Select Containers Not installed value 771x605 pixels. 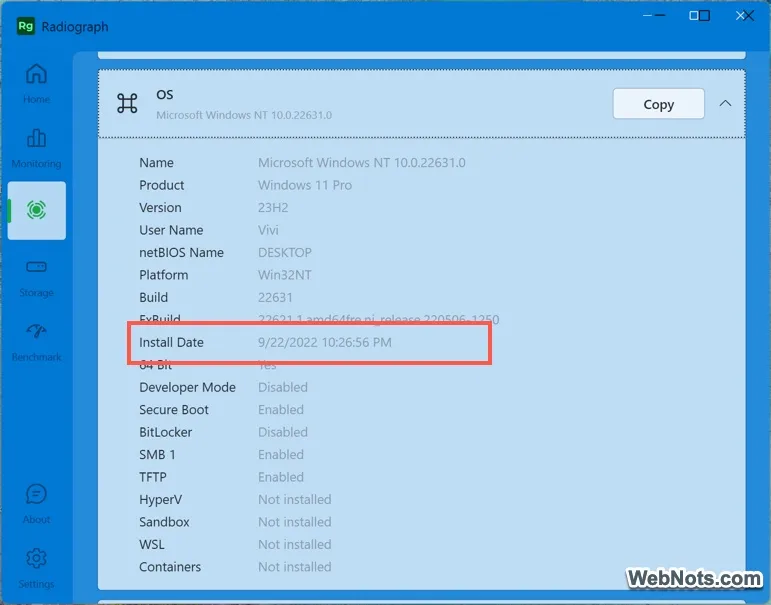295,567
